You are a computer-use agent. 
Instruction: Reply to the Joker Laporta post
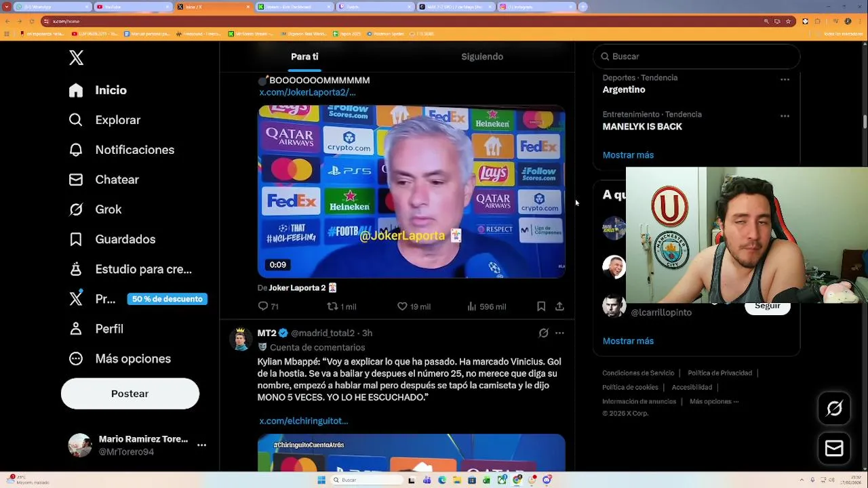coord(269,306)
